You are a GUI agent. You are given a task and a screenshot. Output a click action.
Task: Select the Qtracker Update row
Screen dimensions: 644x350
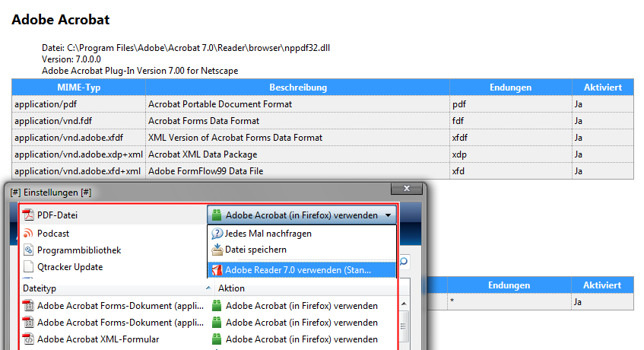point(113,267)
